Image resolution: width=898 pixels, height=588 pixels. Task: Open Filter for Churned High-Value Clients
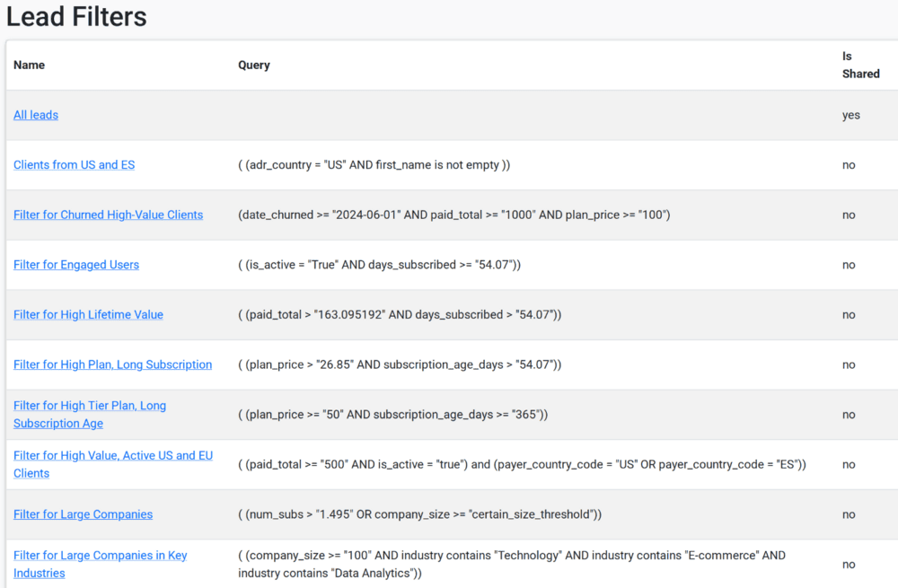tap(108, 215)
